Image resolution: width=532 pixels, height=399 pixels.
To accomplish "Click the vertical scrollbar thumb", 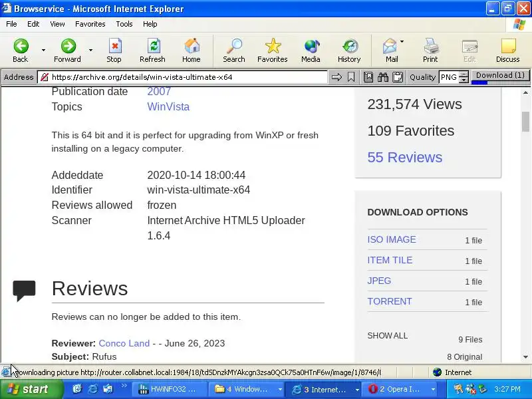I will point(525,122).
